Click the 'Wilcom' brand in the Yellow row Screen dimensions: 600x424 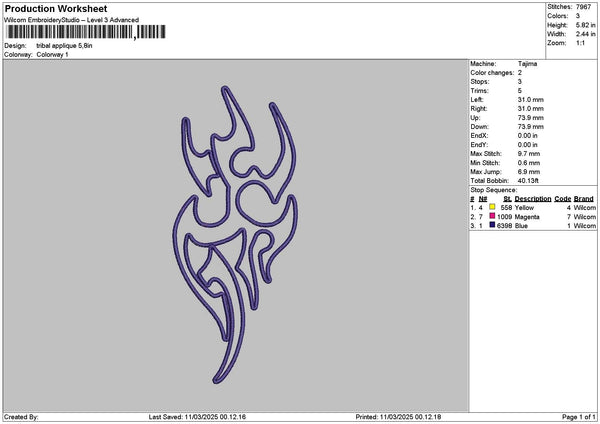[585, 208]
